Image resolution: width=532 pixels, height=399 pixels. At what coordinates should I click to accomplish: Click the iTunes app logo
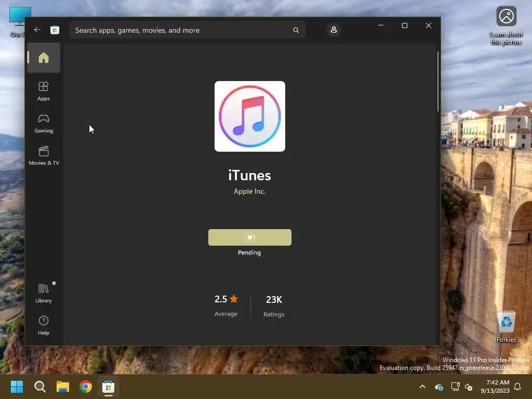250,116
